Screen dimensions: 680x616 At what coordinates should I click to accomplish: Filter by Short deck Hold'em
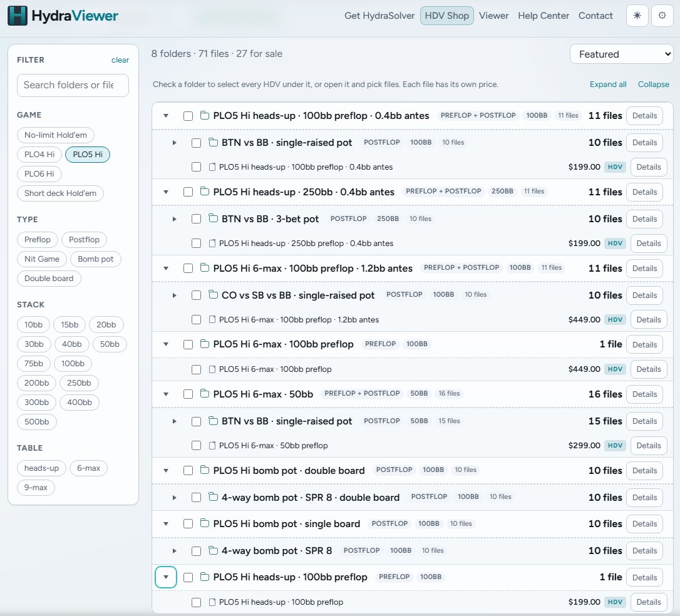point(60,193)
